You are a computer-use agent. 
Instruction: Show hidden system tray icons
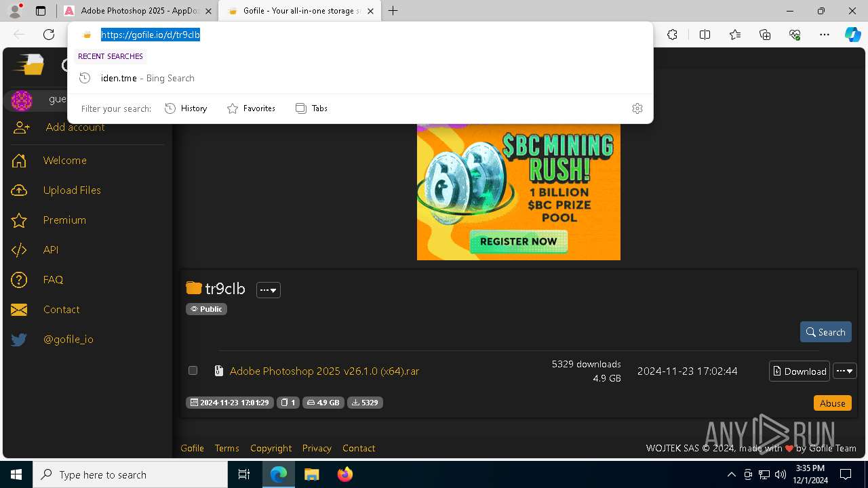731,474
